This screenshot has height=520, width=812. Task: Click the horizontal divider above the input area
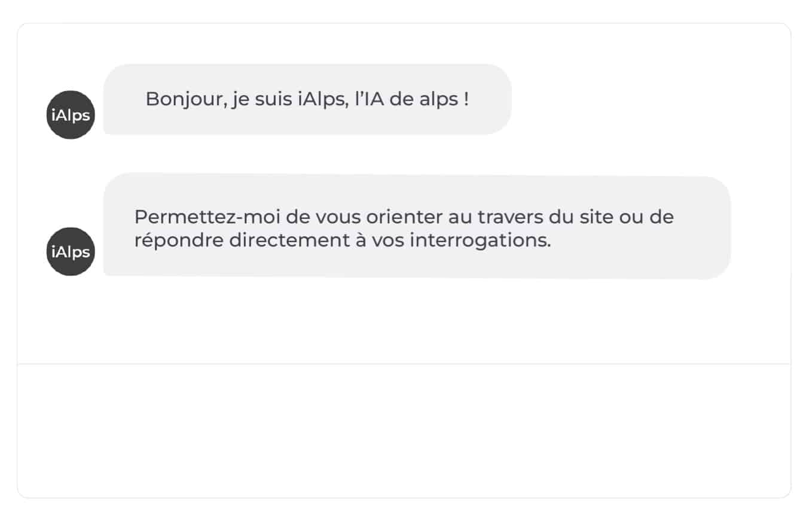pos(404,364)
